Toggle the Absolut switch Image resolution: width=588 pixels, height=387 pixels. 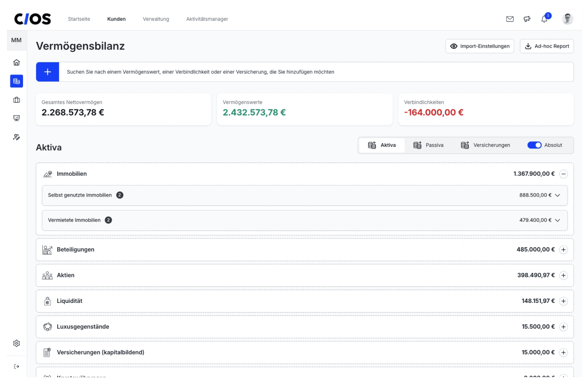tap(534, 145)
